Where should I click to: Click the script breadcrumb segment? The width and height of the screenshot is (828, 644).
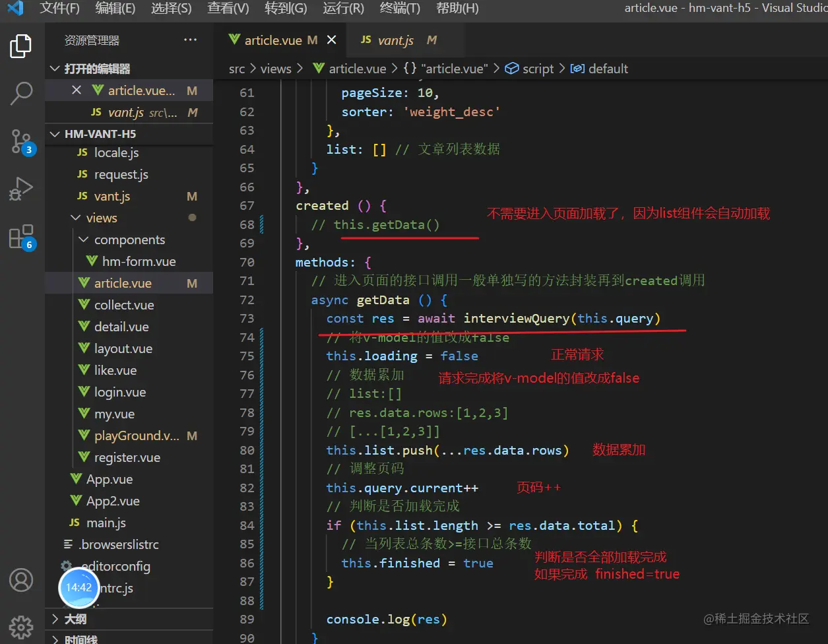(x=538, y=69)
